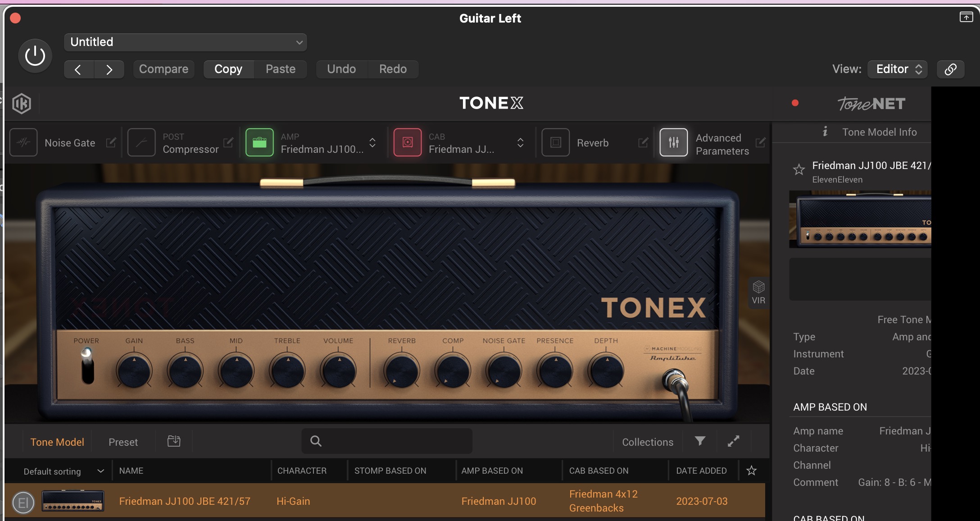This screenshot has height=521, width=980.
Task: Click the Compare button
Action: (163, 69)
